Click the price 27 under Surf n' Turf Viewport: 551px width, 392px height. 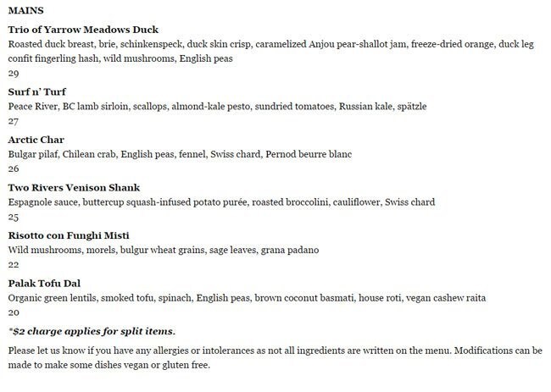(13, 122)
